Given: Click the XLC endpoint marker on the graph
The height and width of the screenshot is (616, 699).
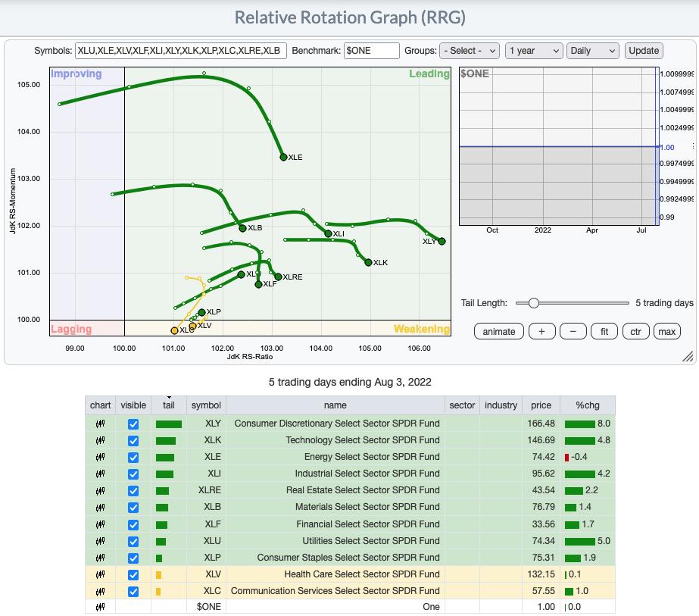Looking at the screenshot, I should coord(174,330).
